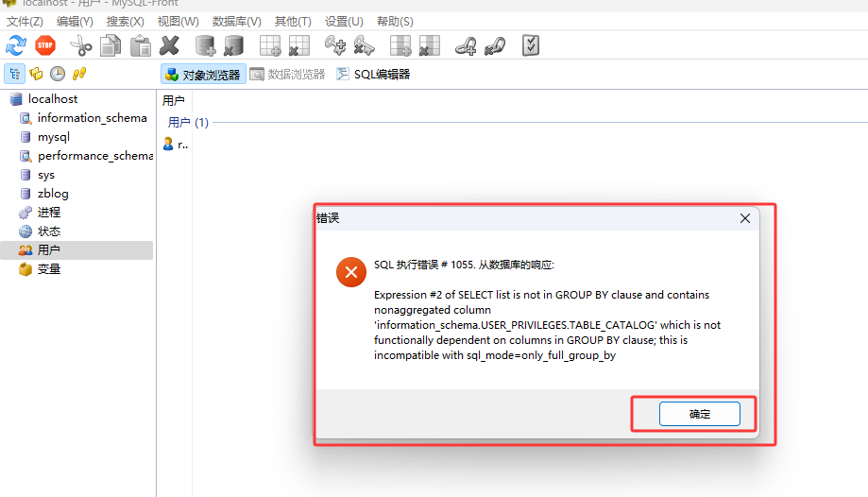
Task: Select the user entry 'r..' in list
Action: tap(176, 145)
